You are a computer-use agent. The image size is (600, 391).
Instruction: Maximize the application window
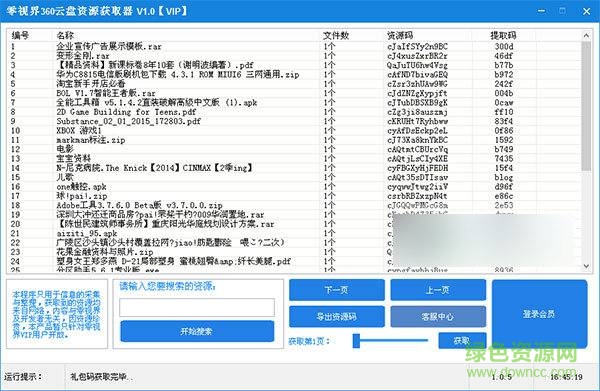tap(562, 11)
